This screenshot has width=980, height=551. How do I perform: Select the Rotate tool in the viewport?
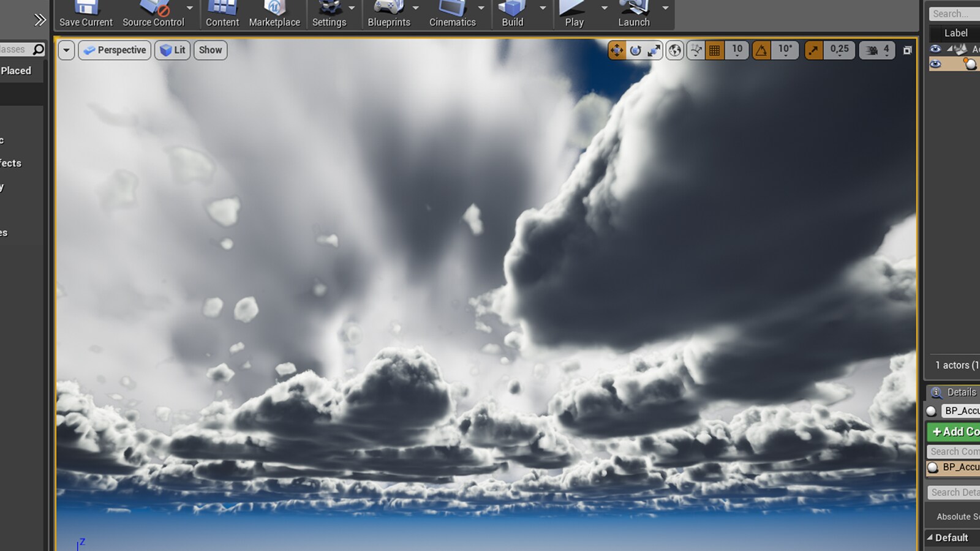click(x=635, y=50)
